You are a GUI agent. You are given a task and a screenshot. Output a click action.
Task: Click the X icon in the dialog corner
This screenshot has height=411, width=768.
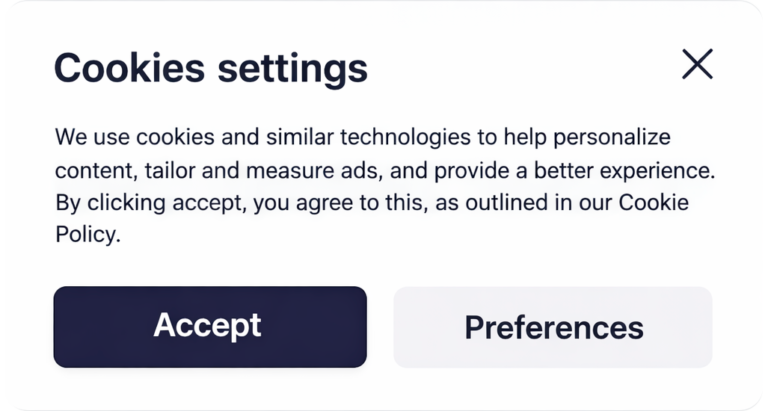pos(697,64)
